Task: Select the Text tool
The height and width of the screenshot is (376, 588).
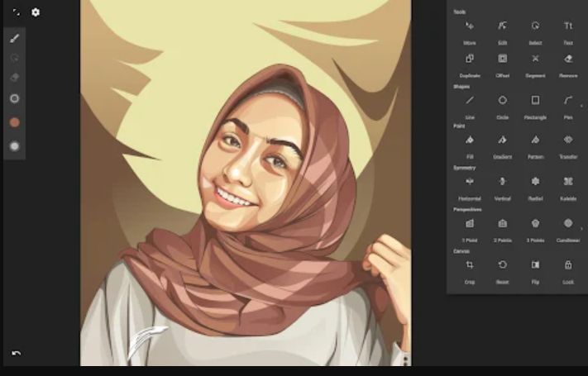Action: click(x=568, y=26)
